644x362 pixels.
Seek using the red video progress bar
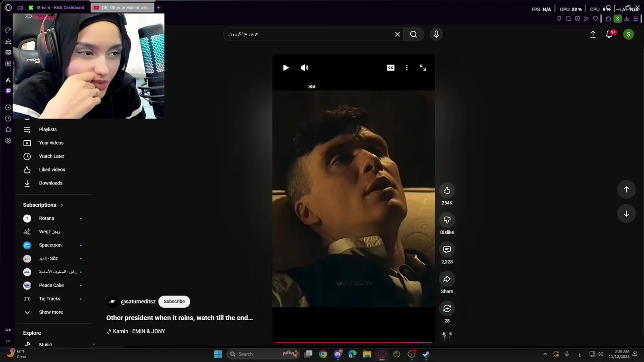click(x=353, y=343)
